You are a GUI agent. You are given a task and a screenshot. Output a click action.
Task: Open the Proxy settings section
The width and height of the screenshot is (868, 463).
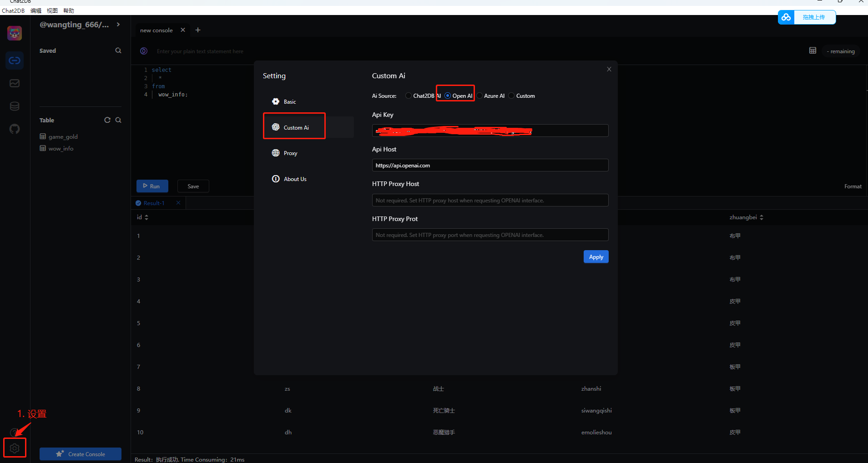point(308,153)
